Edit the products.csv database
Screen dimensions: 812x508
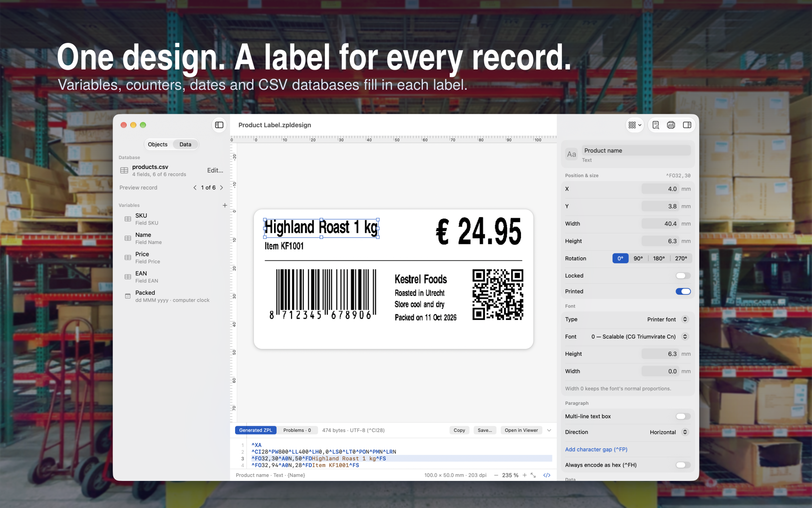[x=215, y=170]
